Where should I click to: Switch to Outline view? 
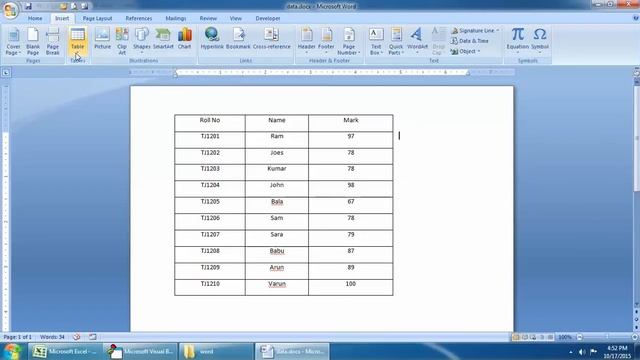pos(542,337)
